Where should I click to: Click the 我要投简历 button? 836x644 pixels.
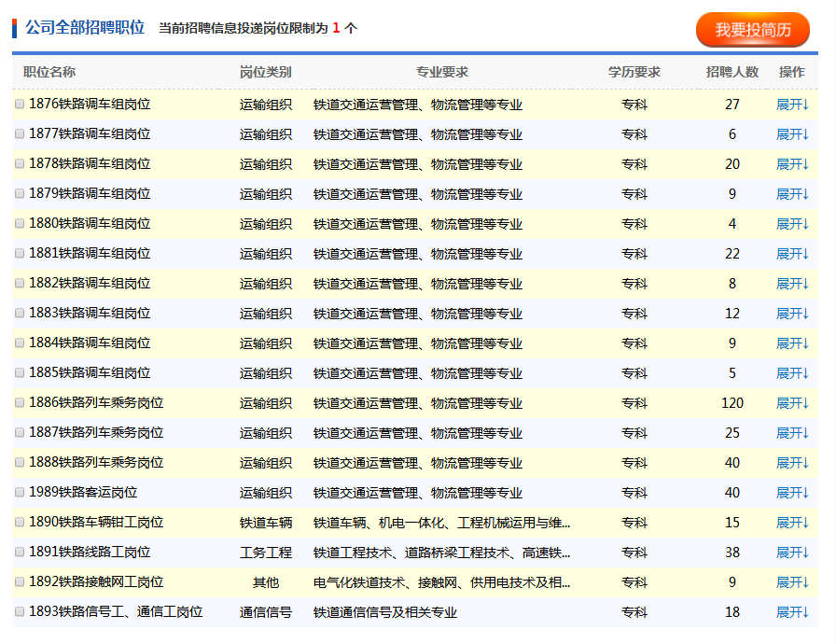point(752,30)
